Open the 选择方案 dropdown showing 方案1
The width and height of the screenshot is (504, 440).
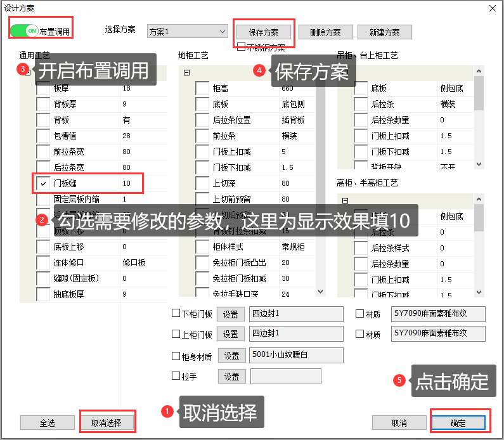pos(186,31)
